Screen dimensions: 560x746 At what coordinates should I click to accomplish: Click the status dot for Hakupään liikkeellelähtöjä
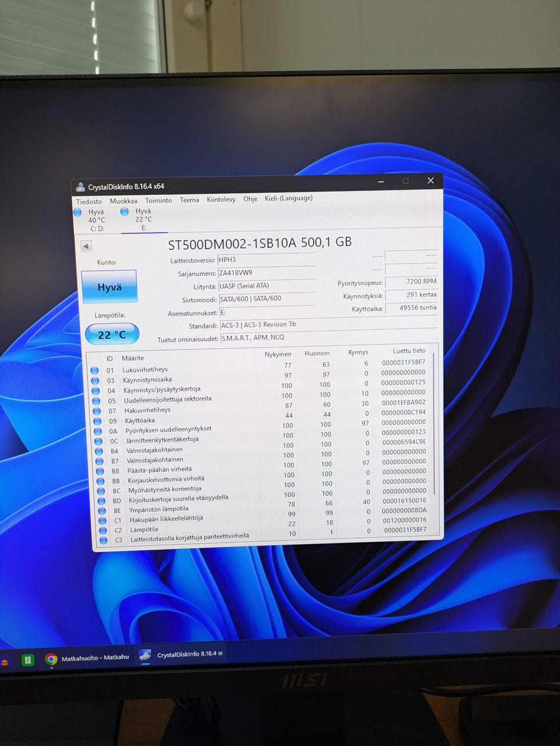point(103,520)
